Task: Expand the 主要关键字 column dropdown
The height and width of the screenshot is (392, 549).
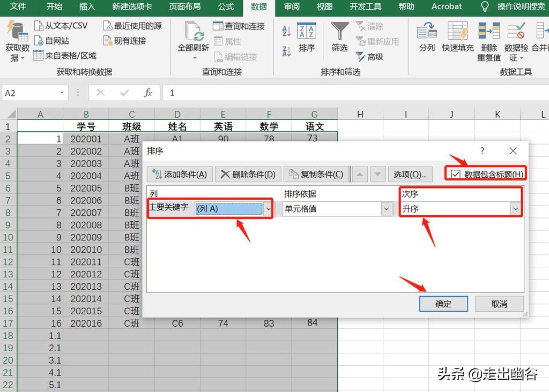Action: pos(268,209)
